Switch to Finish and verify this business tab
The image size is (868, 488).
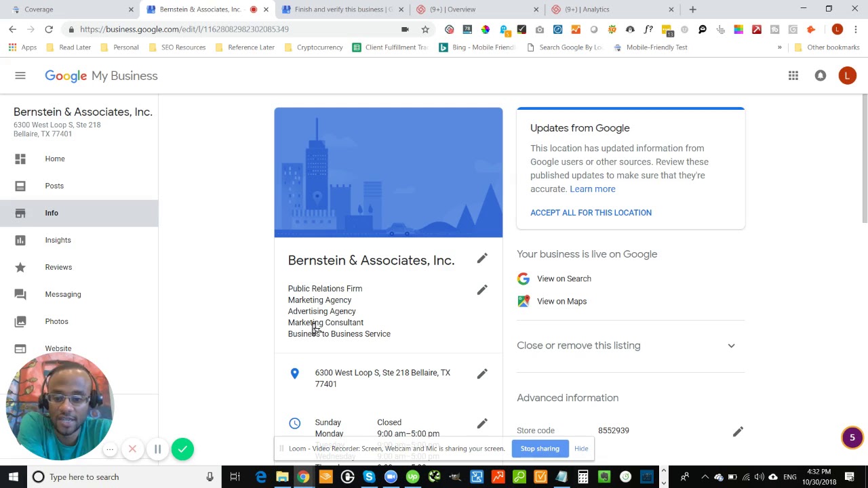click(x=343, y=9)
